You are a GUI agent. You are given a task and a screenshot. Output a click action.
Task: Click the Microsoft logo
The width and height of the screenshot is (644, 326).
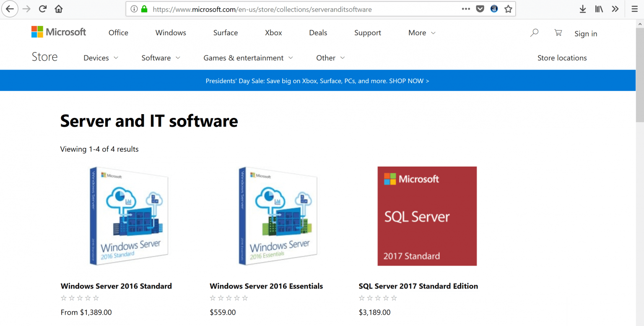[x=59, y=32]
